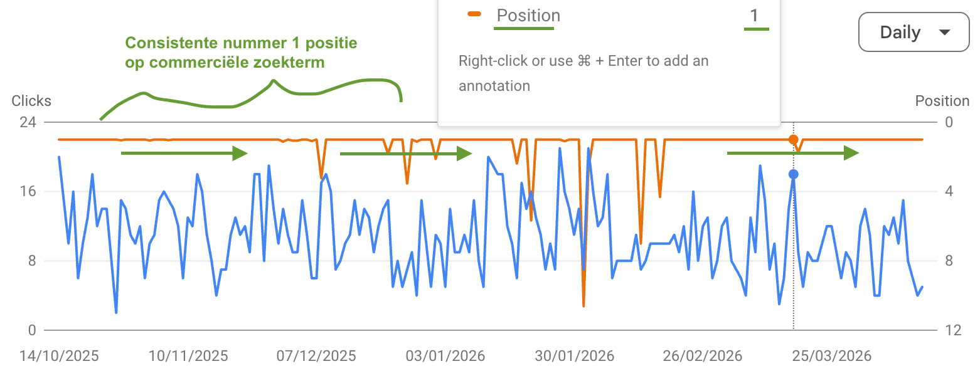
Task: Click the 14/10/2025 date label
Action: pos(59,356)
